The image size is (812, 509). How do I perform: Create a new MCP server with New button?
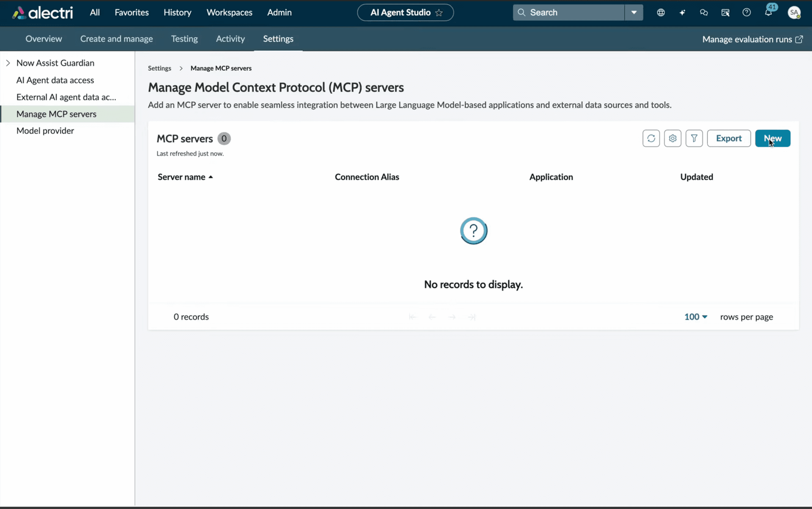pos(773,138)
